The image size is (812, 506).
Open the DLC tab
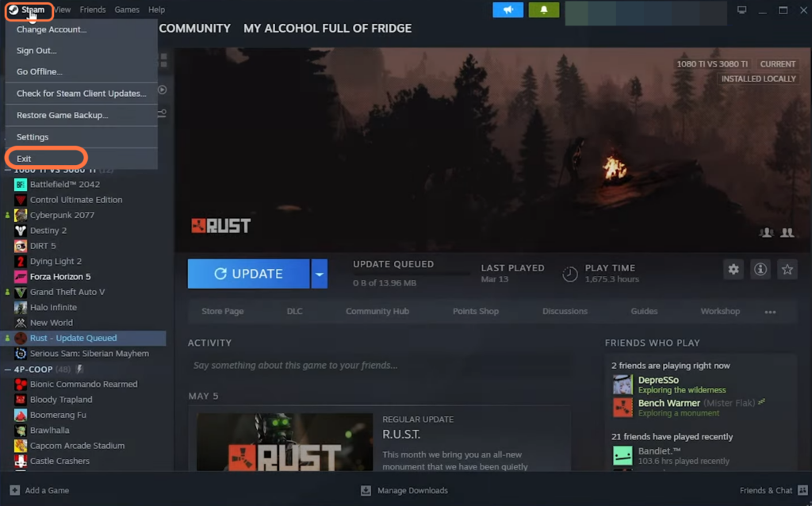[295, 311]
